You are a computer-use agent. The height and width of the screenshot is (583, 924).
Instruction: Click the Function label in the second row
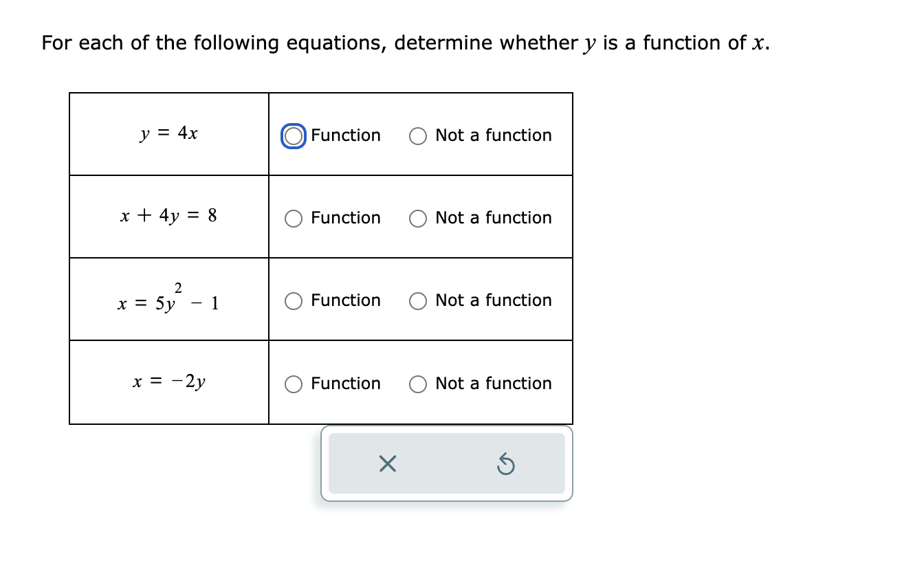[346, 218]
